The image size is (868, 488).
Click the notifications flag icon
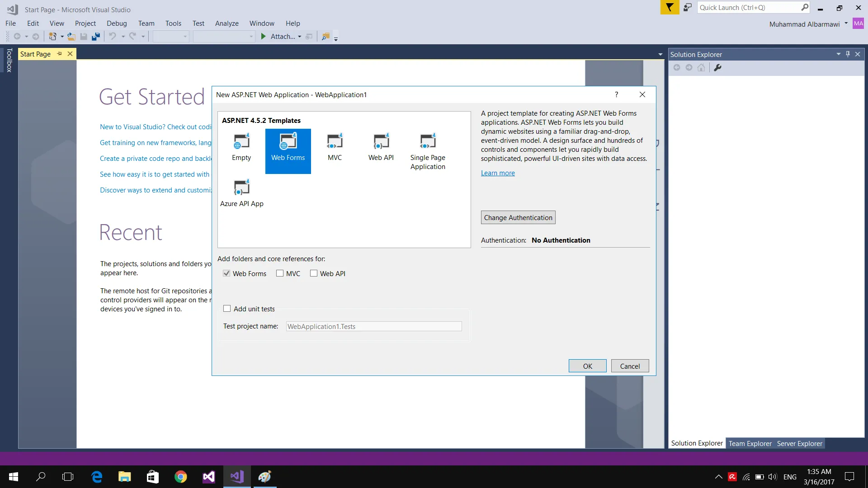pyautogui.click(x=670, y=8)
